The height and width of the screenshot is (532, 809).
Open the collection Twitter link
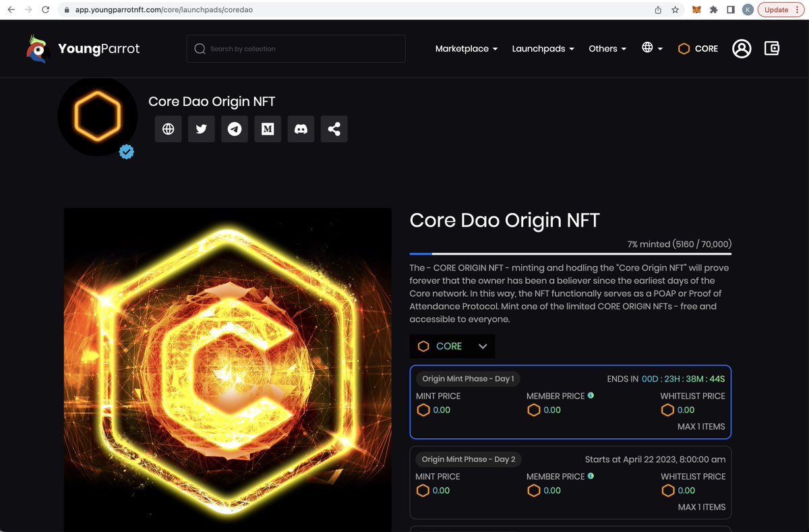pyautogui.click(x=202, y=129)
